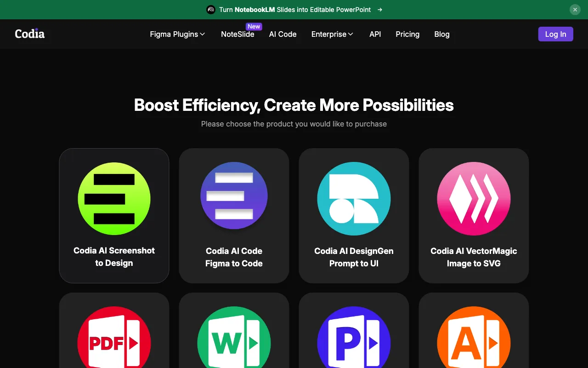This screenshot has width=588, height=368.
Task: Expand the Figma Plugins dropdown menu
Action: pos(177,34)
